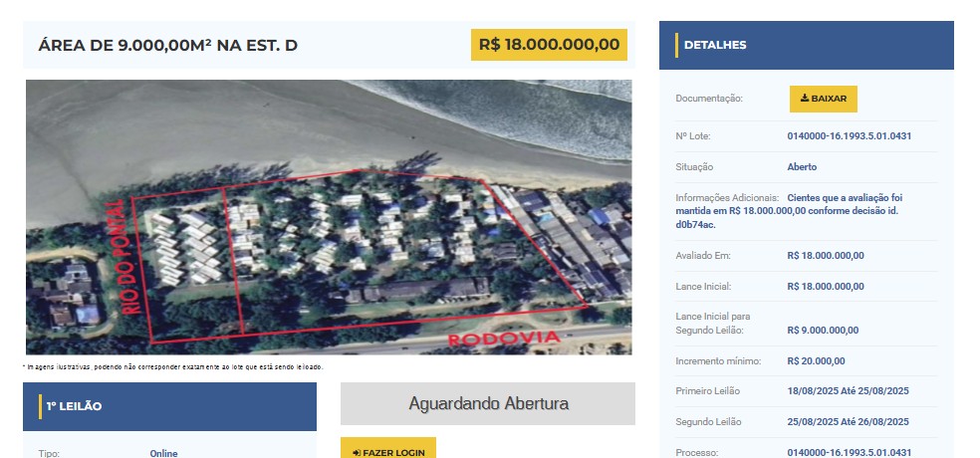Download documentation via BAIXAR button
The width and height of the screenshot is (980, 458).
pyautogui.click(x=823, y=99)
